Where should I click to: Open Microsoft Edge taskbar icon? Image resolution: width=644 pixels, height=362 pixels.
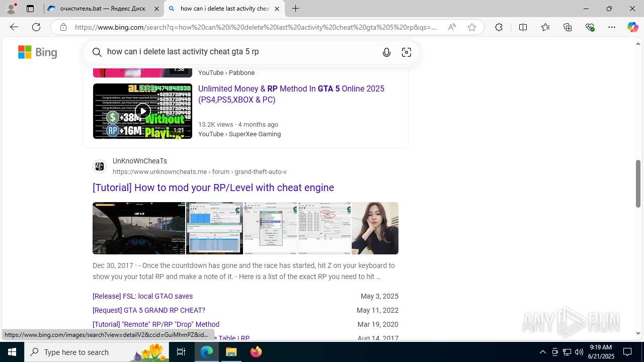pos(207,352)
